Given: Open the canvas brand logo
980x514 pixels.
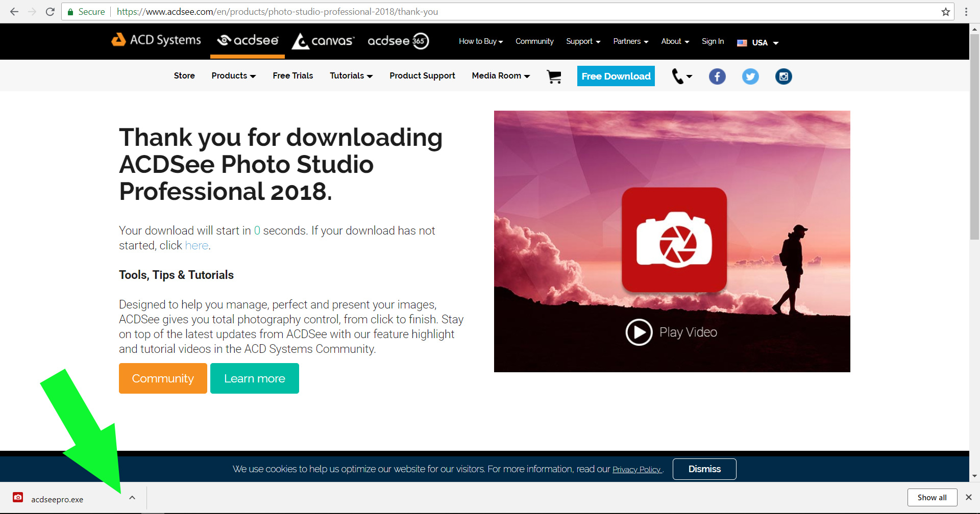Looking at the screenshot, I should (x=323, y=41).
